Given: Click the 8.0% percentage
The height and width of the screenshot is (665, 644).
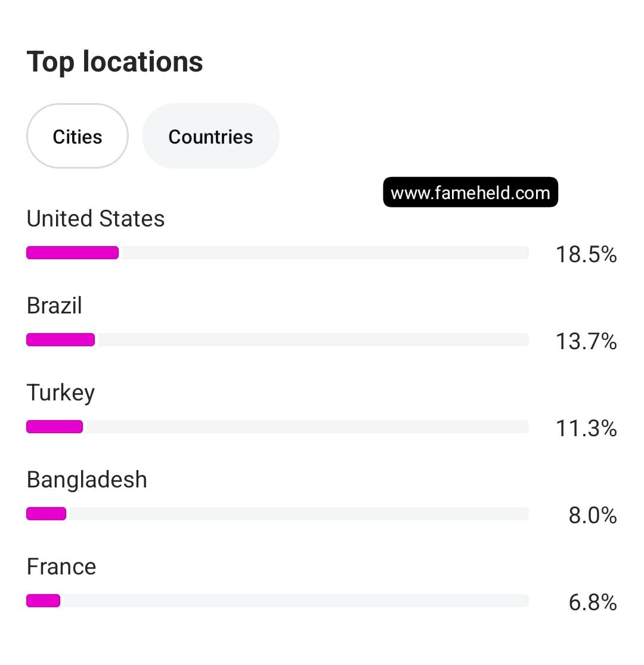Looking at the screenshot, I should (x=592, y=515).
